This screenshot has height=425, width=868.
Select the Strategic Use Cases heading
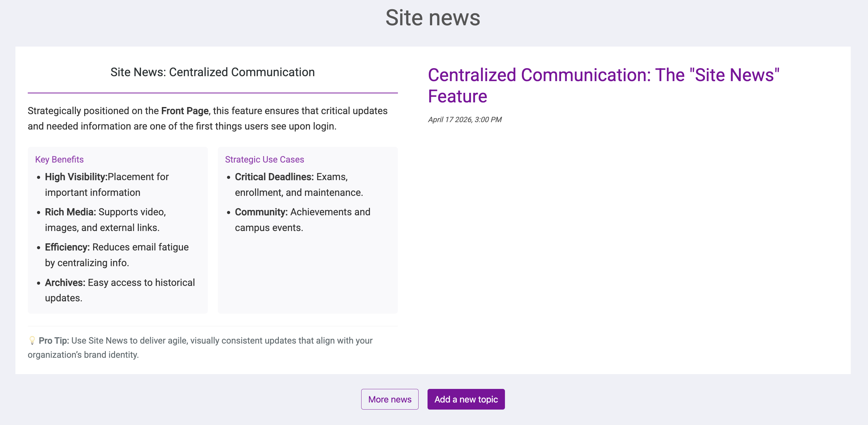click(x=264, y=159)
